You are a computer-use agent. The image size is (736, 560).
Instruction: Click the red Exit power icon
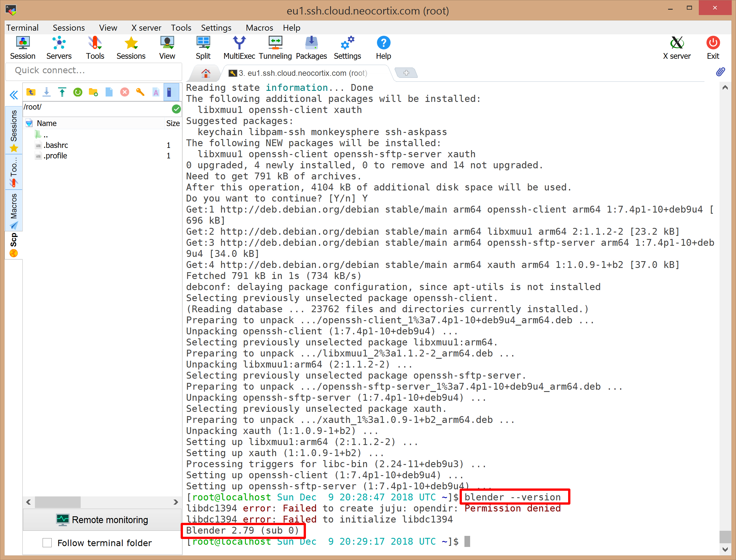[713, 48]
